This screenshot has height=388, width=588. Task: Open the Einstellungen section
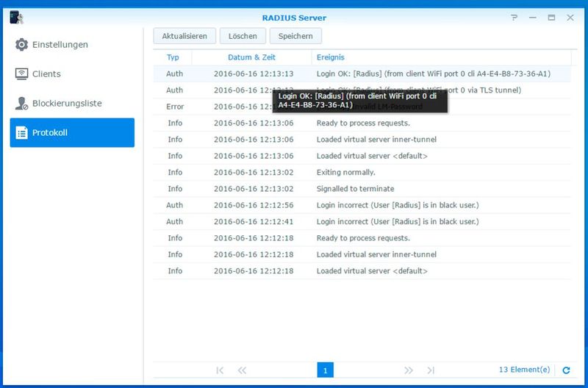[x=72, y=45]
